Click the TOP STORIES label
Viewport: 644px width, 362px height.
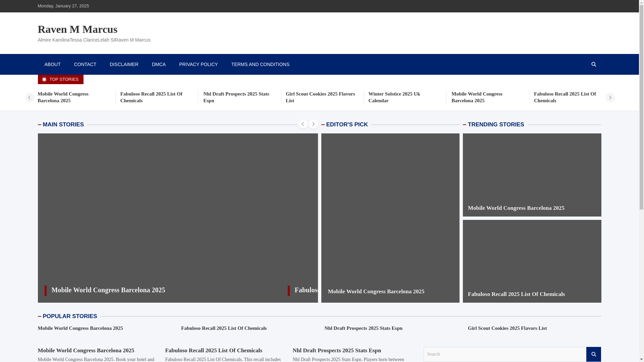(x=60, y=79)
